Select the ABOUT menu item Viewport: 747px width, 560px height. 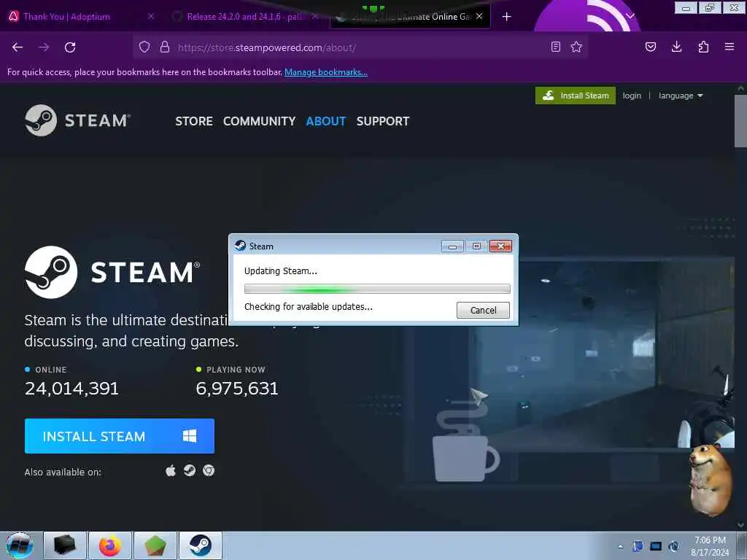pos(326,122)
